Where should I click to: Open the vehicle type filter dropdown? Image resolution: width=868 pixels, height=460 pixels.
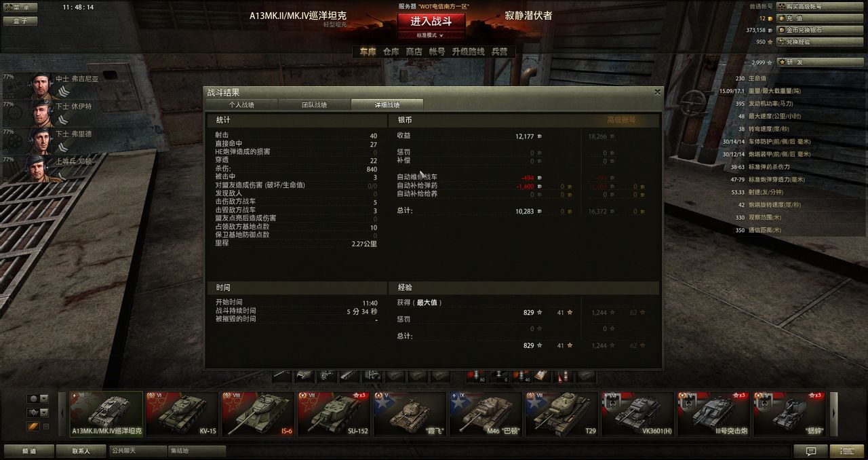(38, 412)
